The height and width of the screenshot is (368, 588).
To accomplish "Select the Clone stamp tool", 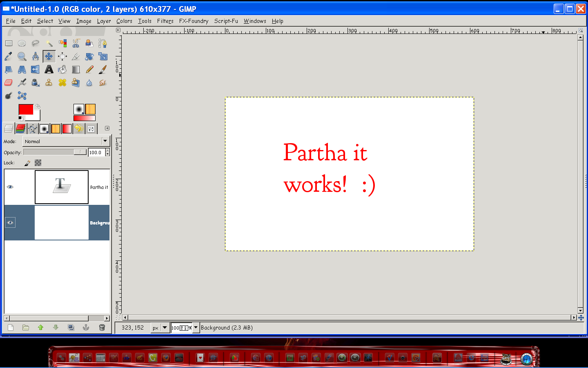I will [x=49, y=83].
